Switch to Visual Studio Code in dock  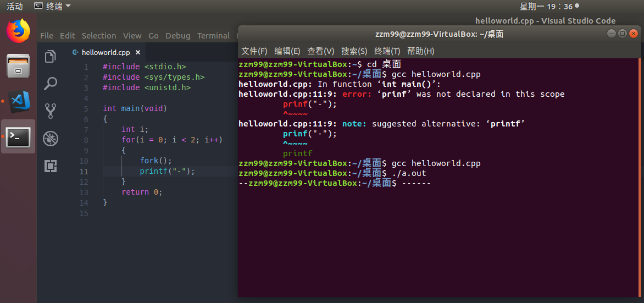tap(19, 102)
